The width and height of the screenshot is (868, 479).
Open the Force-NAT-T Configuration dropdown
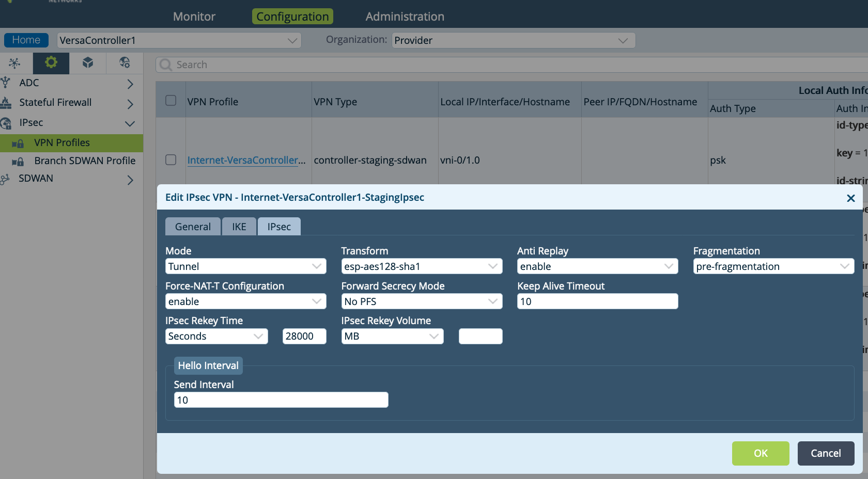pyautogui.click(x=246, y=301)
